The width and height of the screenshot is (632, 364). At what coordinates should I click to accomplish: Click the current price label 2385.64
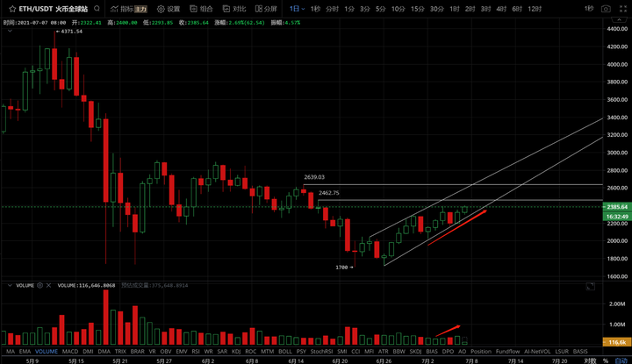pyautogui.click(x=617, y=207)
